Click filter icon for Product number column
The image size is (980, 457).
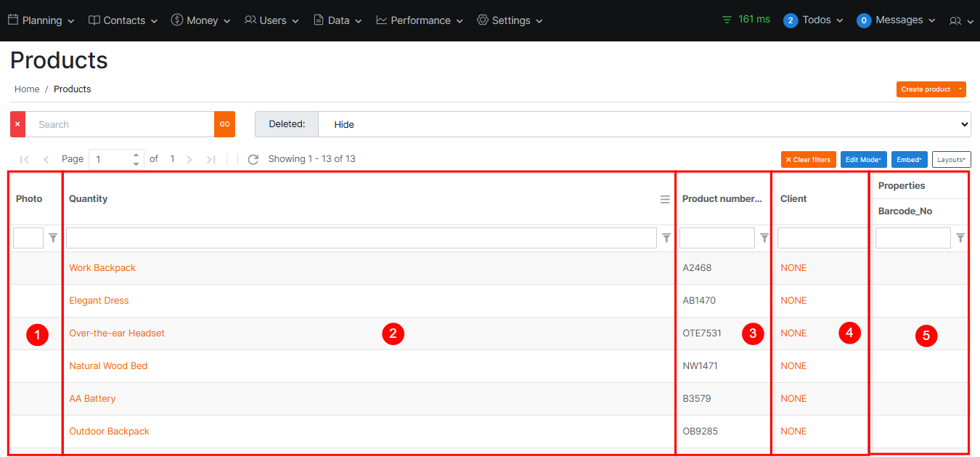[x=764, y=238]
